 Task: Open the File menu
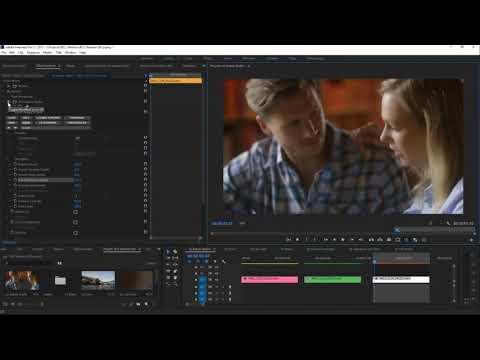pyautogui.click(x=4, y=53)
